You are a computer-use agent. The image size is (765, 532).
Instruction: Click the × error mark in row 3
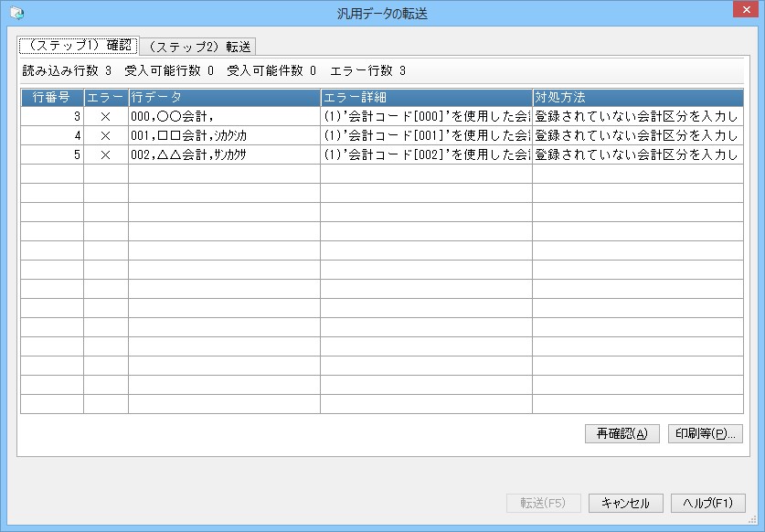pyautogui.click(x=105, y=117)
